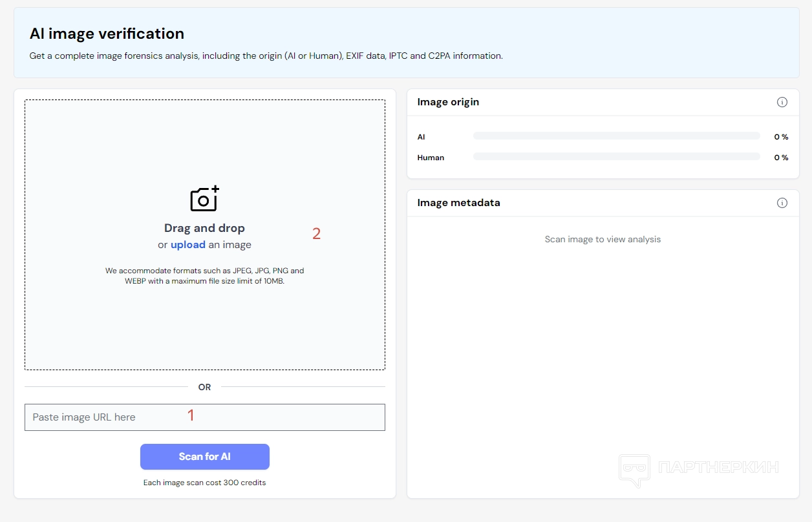Viewport: 812px width, 522px height.
Task: Click the "upload" link
Action: (188, 245)
